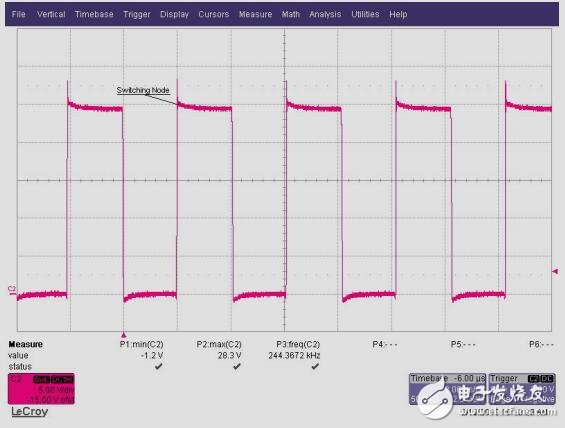Select the empty P6 measurement slot

click(x=541, y=344)
